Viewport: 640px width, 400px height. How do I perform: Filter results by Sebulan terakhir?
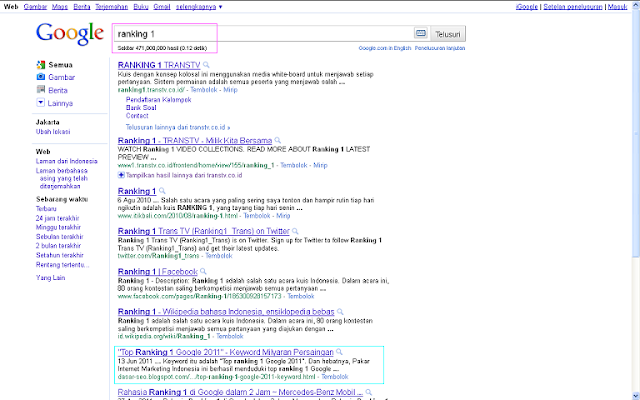pos(60,237)
